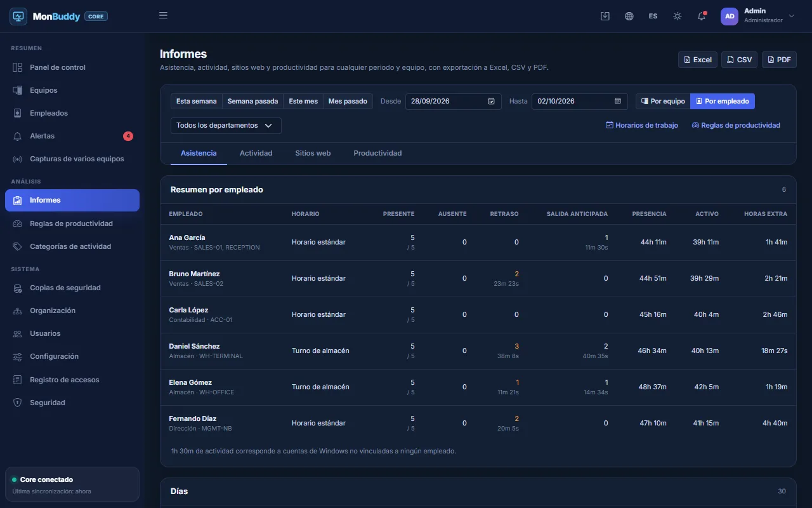Export the report to PDF
812x508 pixels.
pos(779,60)
